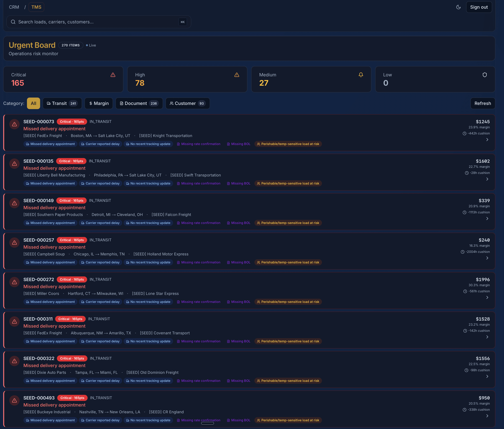The image size is (504, 429).
Task: Toggle dark mode with the moon icon
Action: pos(459,7)
